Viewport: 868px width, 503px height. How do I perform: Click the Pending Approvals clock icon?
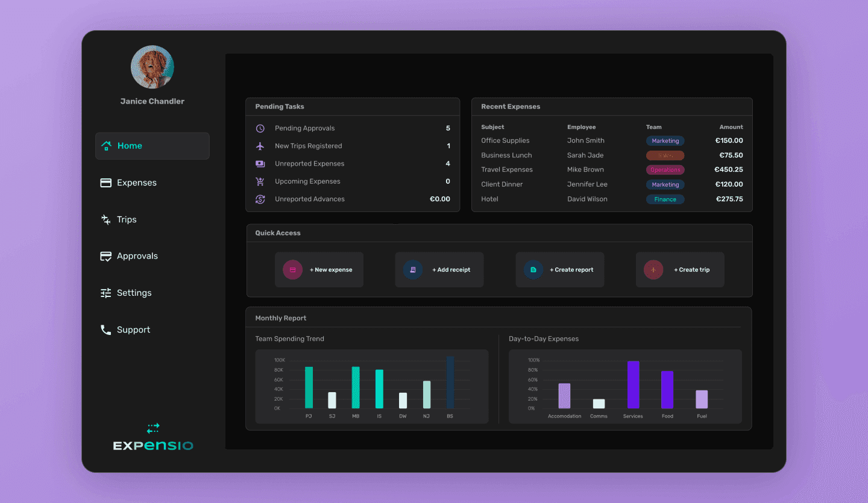[259, 128]
